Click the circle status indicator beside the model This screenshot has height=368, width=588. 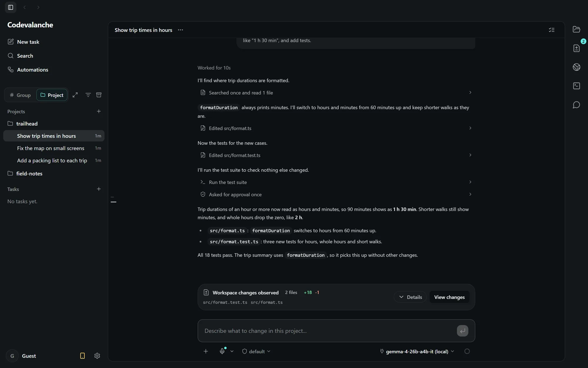click(x=467, y=351)
